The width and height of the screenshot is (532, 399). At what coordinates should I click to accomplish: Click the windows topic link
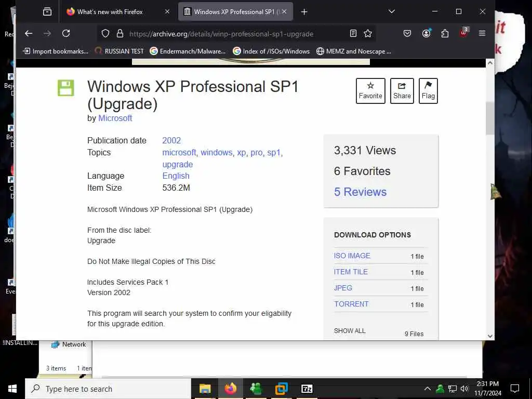coord(217,152)
